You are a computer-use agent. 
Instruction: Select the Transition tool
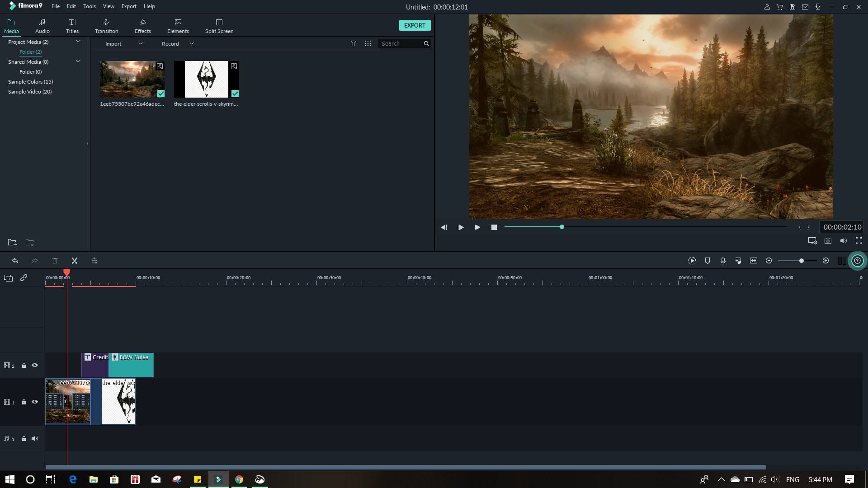point(106,25)
